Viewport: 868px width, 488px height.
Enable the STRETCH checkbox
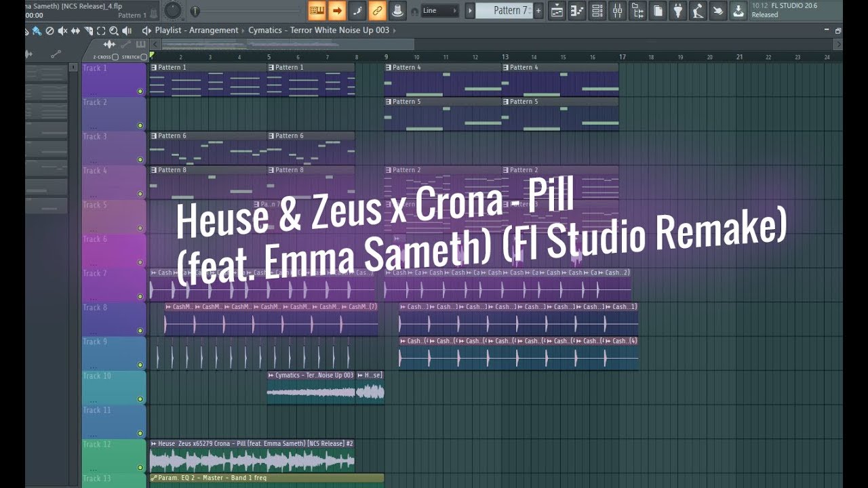(144, 57)
